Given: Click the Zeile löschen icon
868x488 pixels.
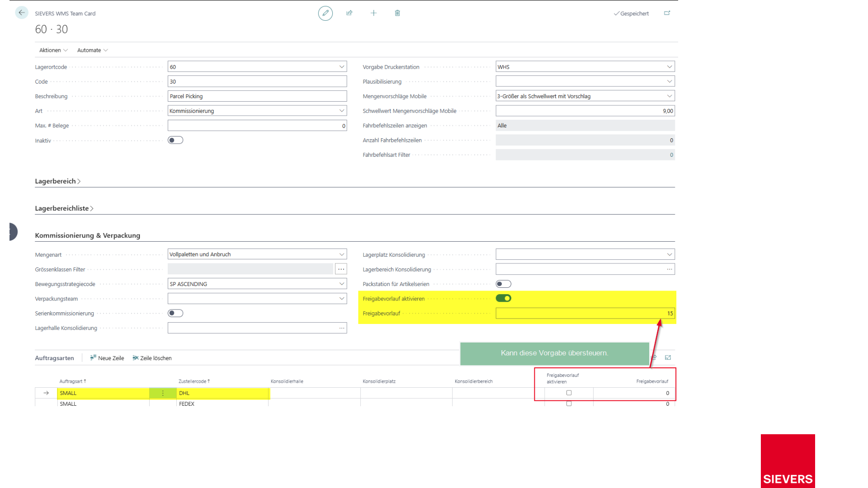Looking at the screenshot, I should (135, 357).
